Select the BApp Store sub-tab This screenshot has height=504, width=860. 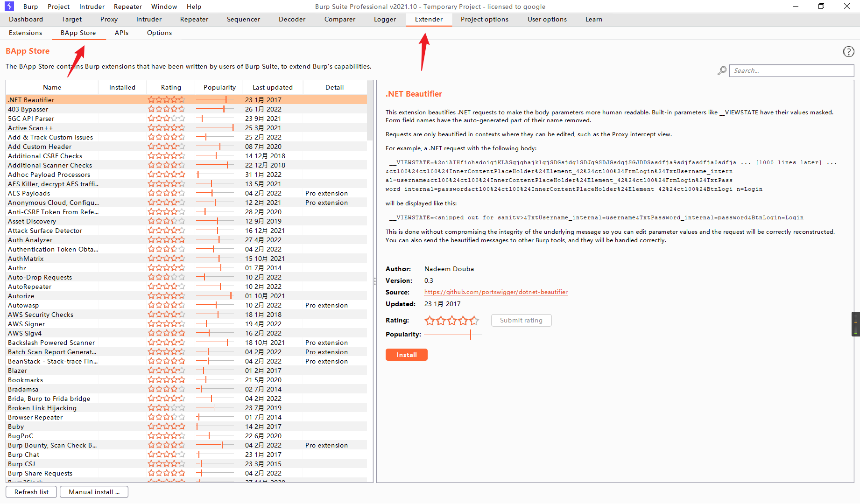(x=78, y=33)
